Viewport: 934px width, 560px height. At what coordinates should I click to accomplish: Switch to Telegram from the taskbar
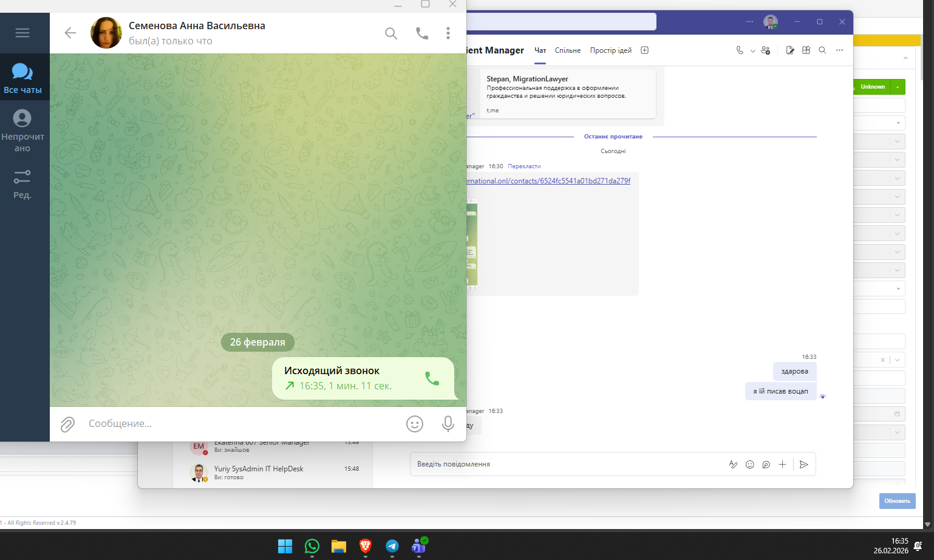pos(392,546)
